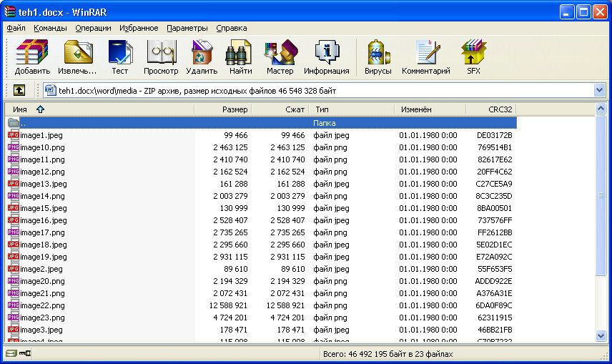The width and height of the screenshot is (612, 364).
Task: Open the Операции menu
Action: 93,28
